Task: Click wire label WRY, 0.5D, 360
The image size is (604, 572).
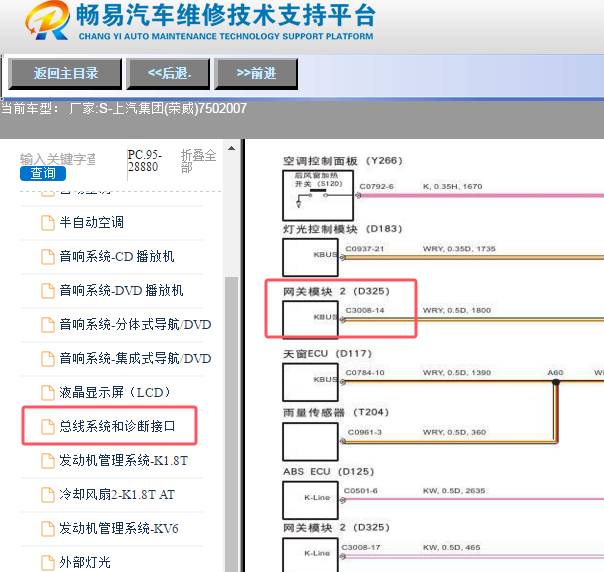Action: [454, 433]
